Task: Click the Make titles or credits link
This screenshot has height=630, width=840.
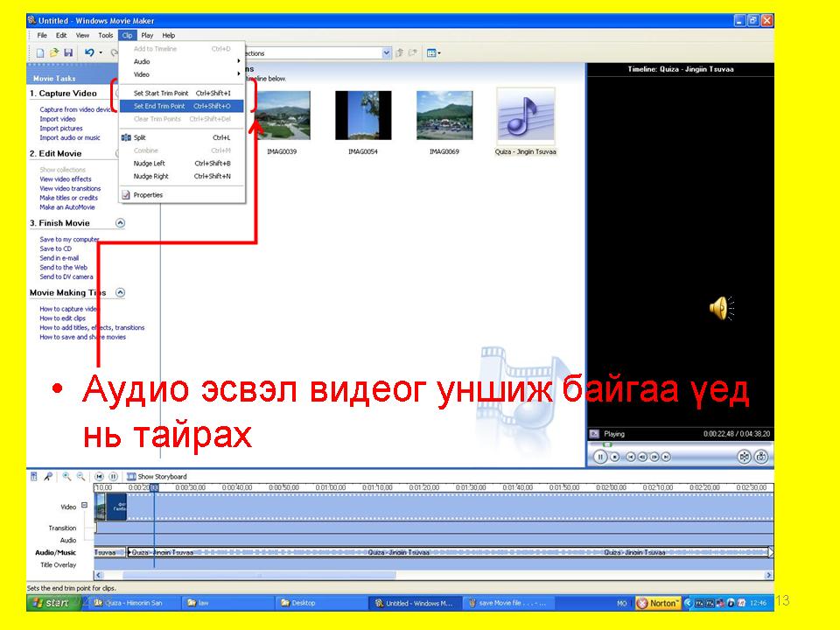Action: tap(69, 198)
